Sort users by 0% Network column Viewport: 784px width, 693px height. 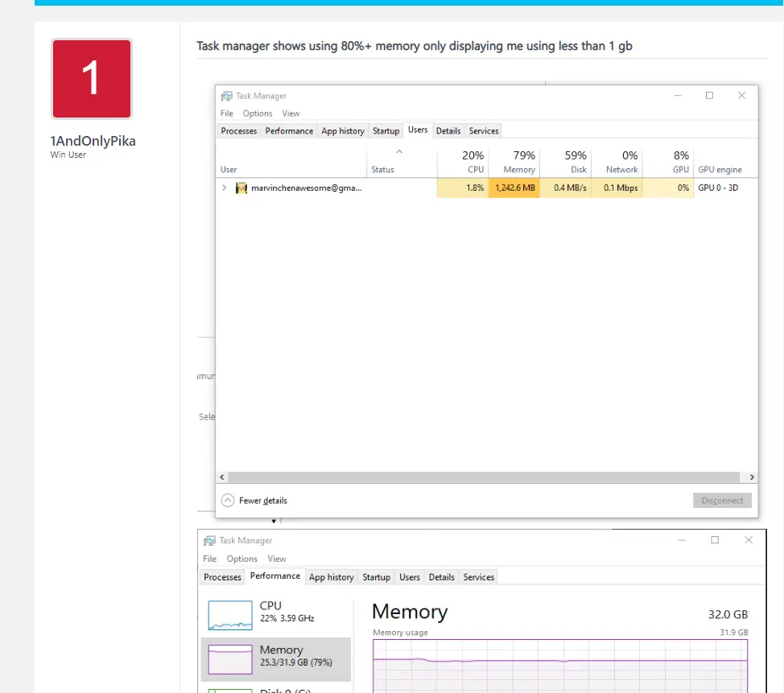coord(617,163)
